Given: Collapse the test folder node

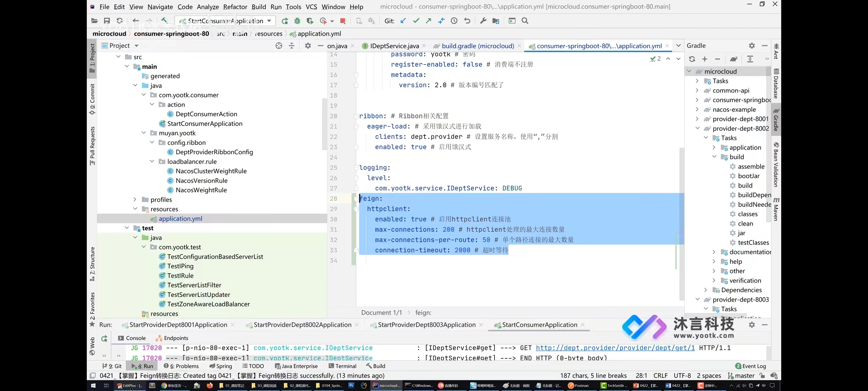Looking at the screenshot, I should click(127, 228).
